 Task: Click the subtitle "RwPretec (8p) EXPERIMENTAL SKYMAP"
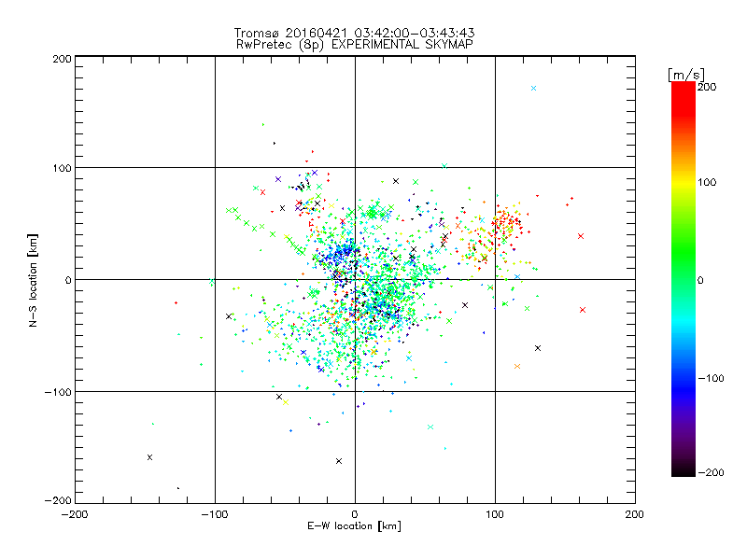[355, 45]
